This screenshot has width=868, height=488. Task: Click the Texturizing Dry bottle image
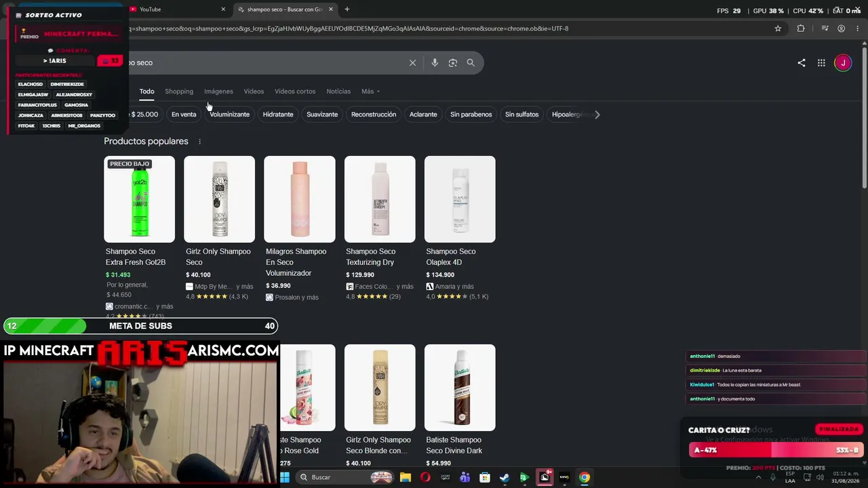[380, 199]
